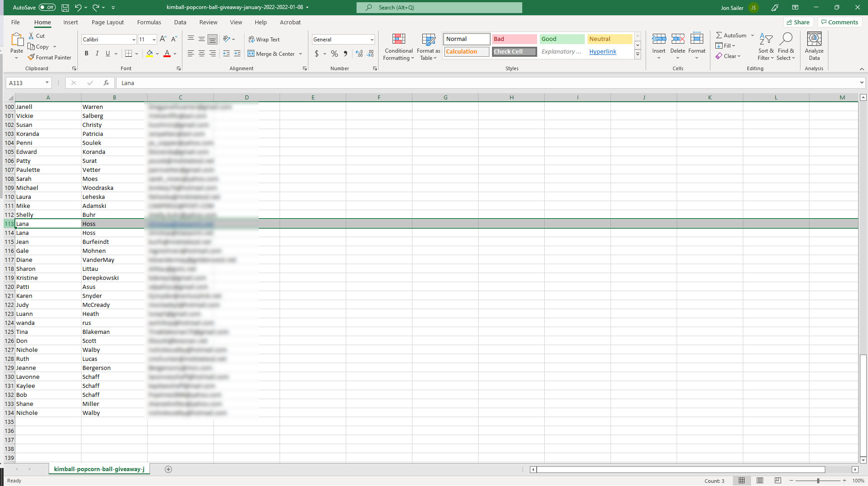Click the Save icon in title bar
This screenshot has width=868, height=486.
65,8
